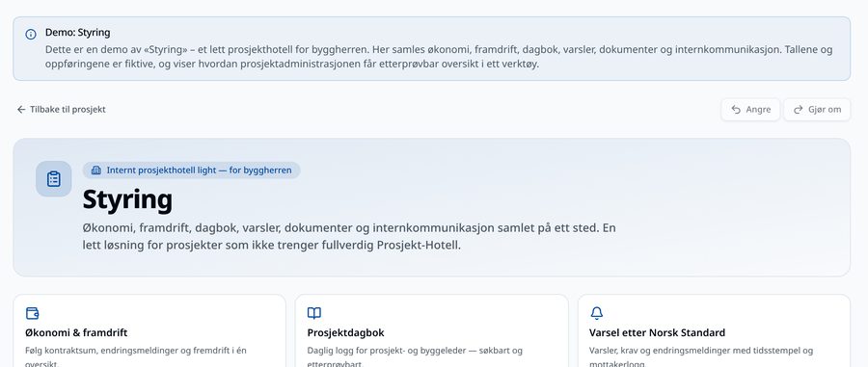The height and width of the screenshot is (367, 868).
Task: Click the Demo: Styring banner title
Action: pyautogui.click(x=77, y=33)
